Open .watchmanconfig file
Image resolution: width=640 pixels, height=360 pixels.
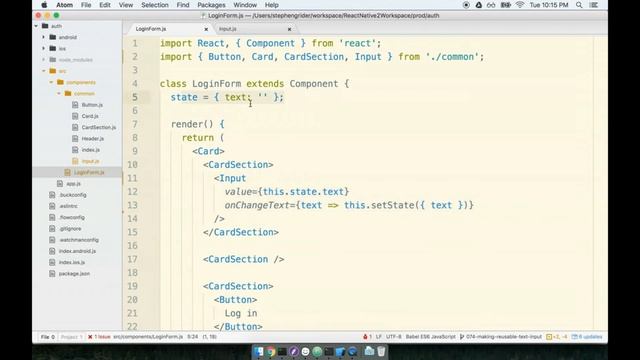pyautogui.click(x=79, y=240)
